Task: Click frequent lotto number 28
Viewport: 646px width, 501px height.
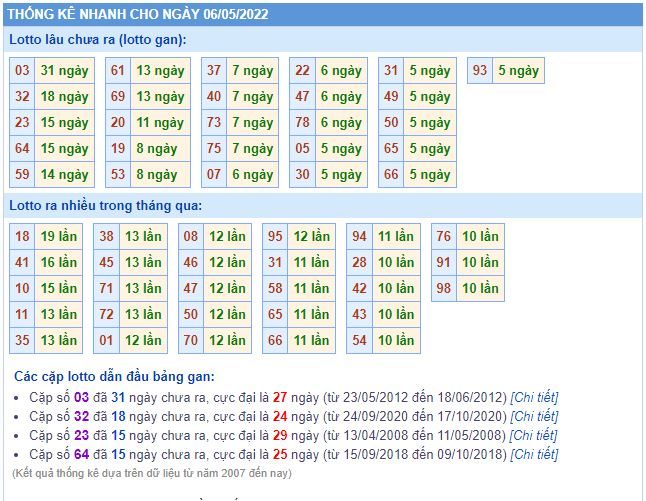Action: [x=359, y=262]
